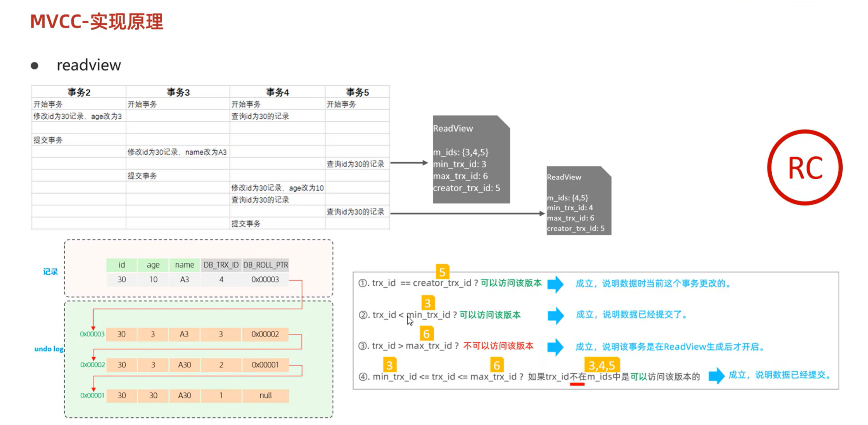The height and width of the screenshot is (425, 868).
Task: Click the null roll pointer cell
Action: [266, 396]
